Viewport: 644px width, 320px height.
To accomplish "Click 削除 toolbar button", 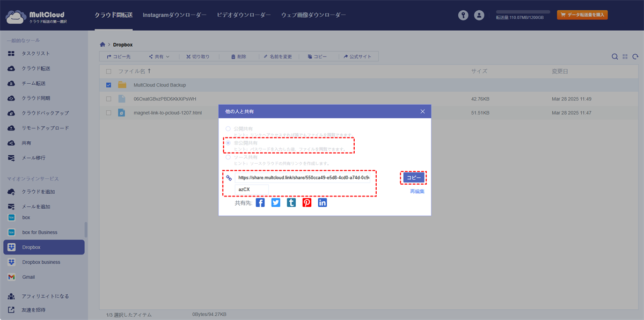I will [238, 56].
